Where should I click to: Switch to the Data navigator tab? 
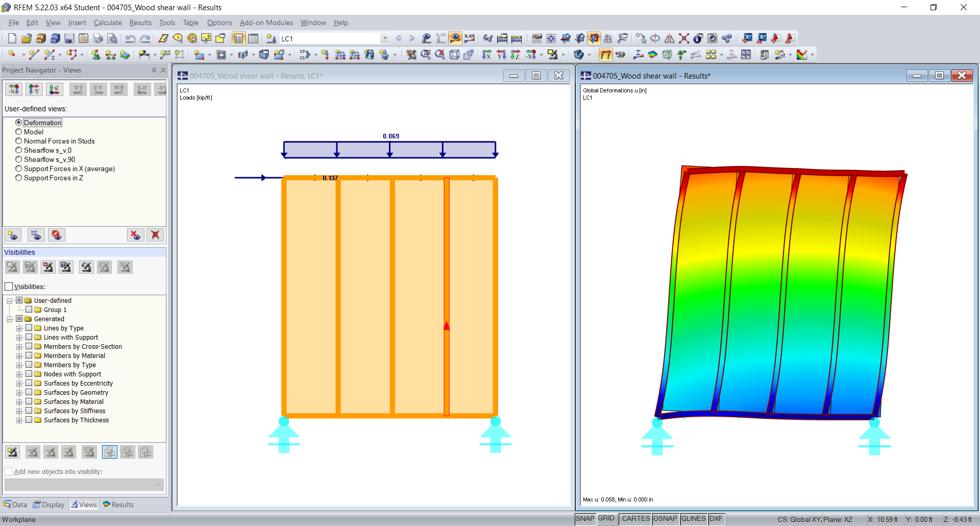point(15,505)
